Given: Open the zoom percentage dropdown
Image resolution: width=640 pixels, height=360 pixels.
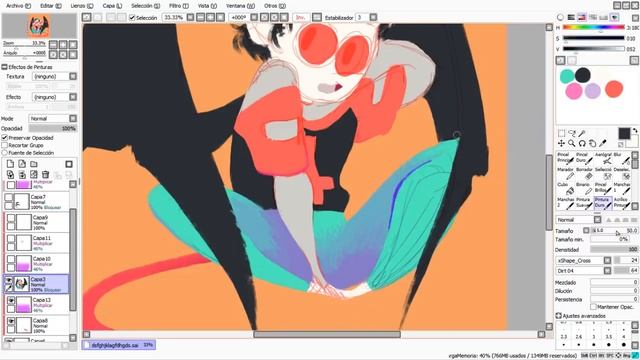Looking at the screenshot, I should pyautogui.click(x=191, y=18).
